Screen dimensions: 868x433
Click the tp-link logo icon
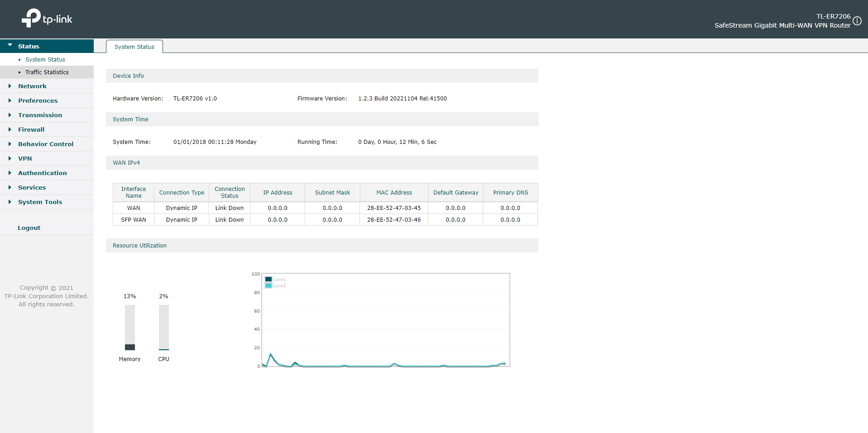point(31,18)
